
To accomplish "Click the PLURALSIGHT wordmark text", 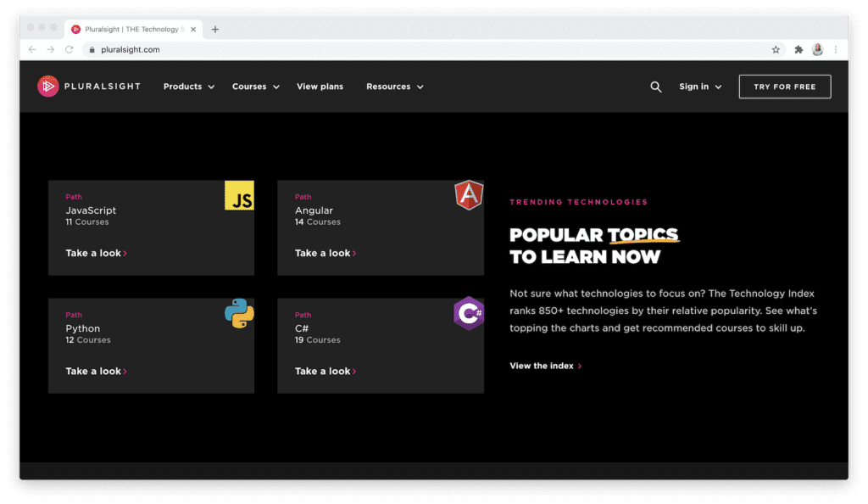I will pos(103,87).
